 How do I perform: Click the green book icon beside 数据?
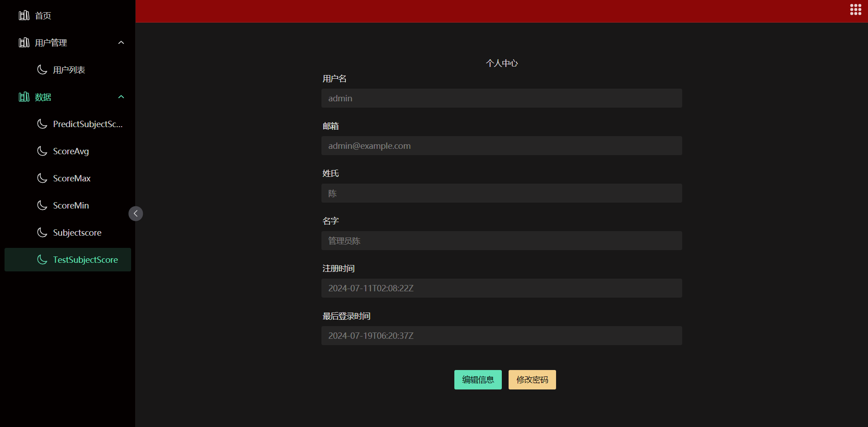pyautogui.click(x=24, y=97)
